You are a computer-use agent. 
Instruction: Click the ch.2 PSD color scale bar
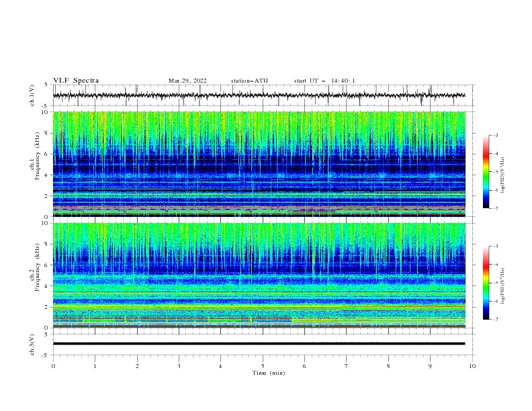click(486, 283)
